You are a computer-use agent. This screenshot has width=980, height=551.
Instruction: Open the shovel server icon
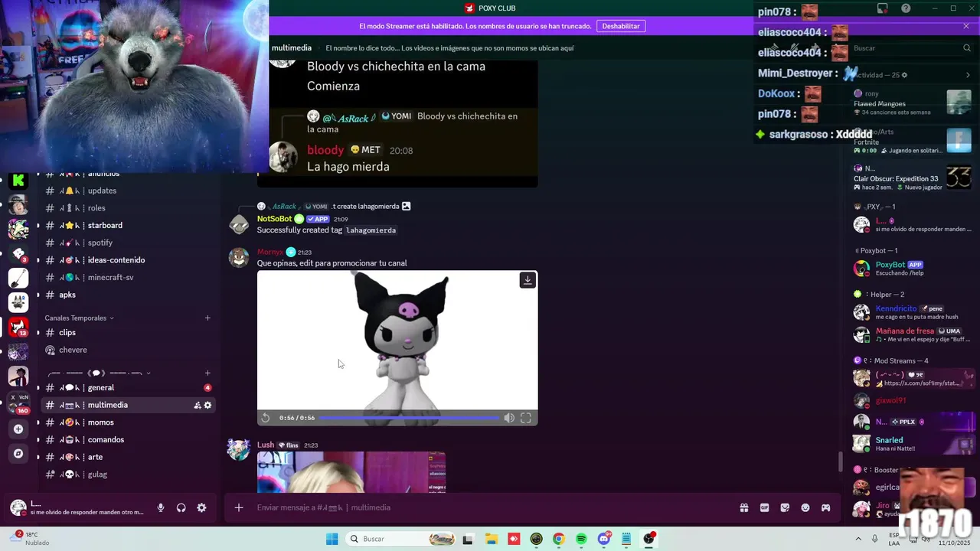18,278
